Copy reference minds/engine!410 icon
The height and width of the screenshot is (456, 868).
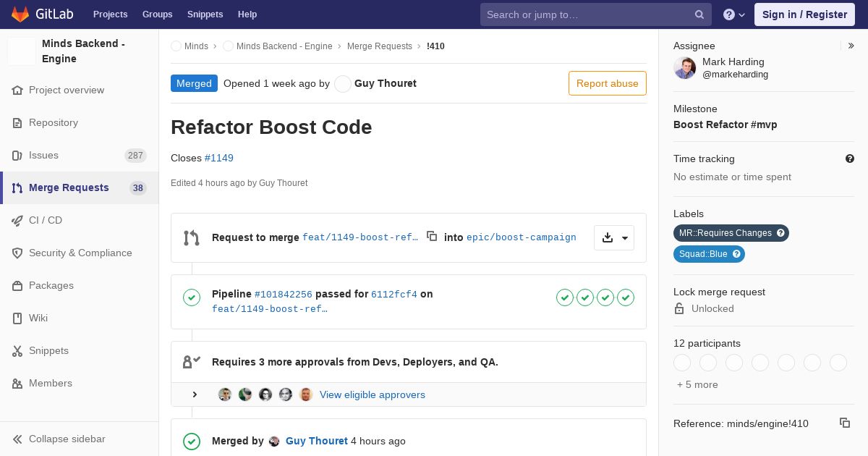(x=845, y=423)
